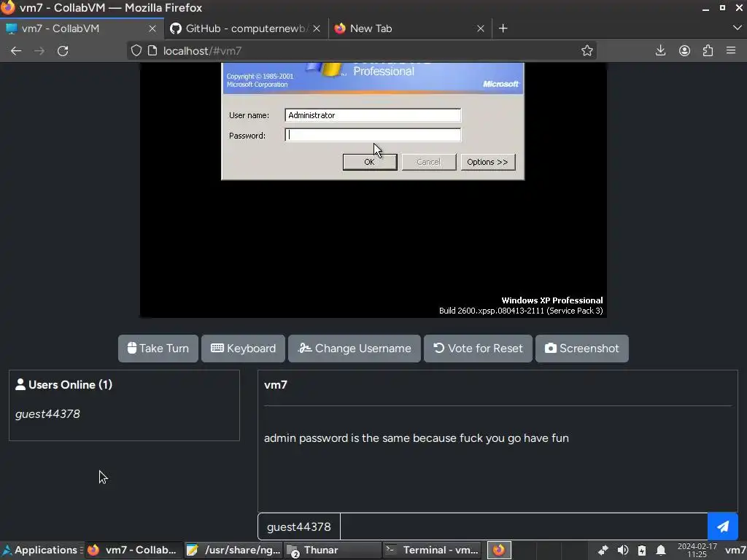
Task: Click the page info icon beside localhost
Action: [x=152, y=50]
